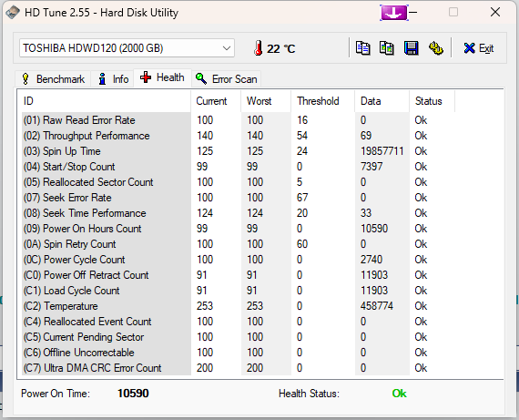Click the Current column header

tap(216, 101)
